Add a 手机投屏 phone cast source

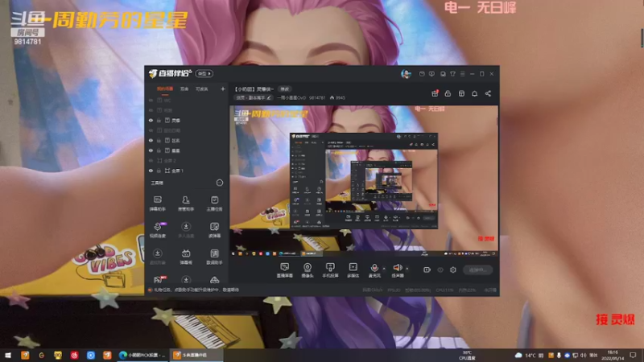(x=330, y=270)
